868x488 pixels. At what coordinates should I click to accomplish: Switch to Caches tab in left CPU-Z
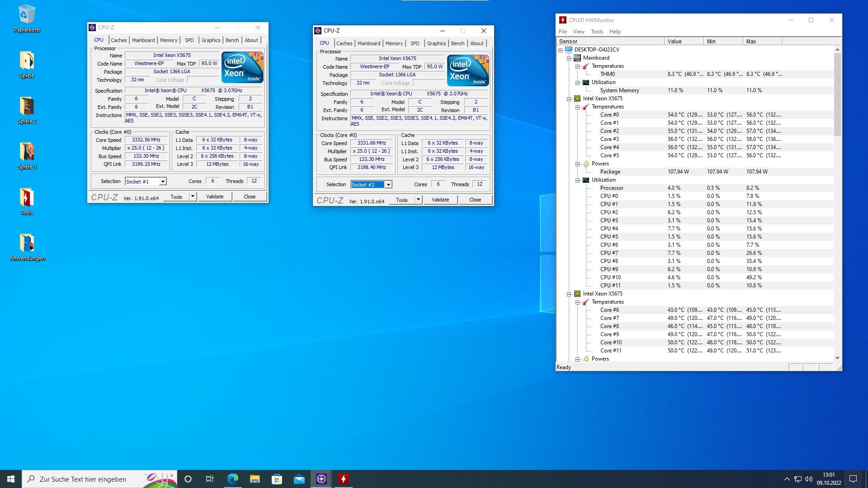click(119, 40)
